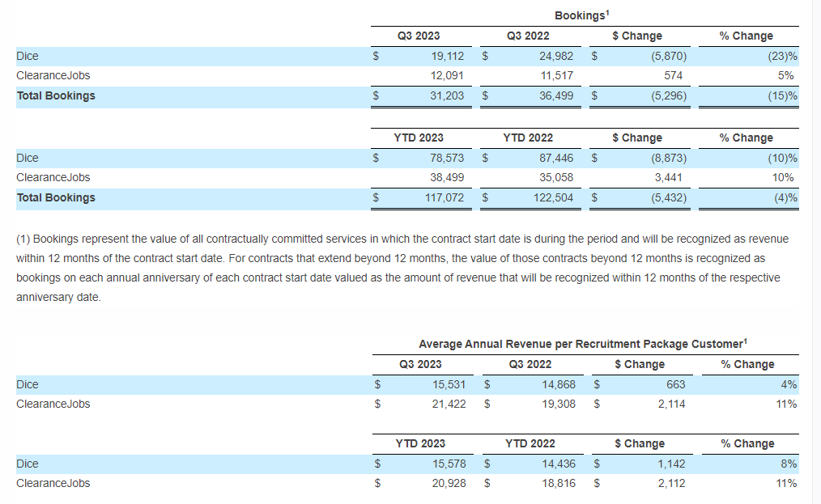Click the Total Bookings label in the Q3 table

click(x=56, y=95)
